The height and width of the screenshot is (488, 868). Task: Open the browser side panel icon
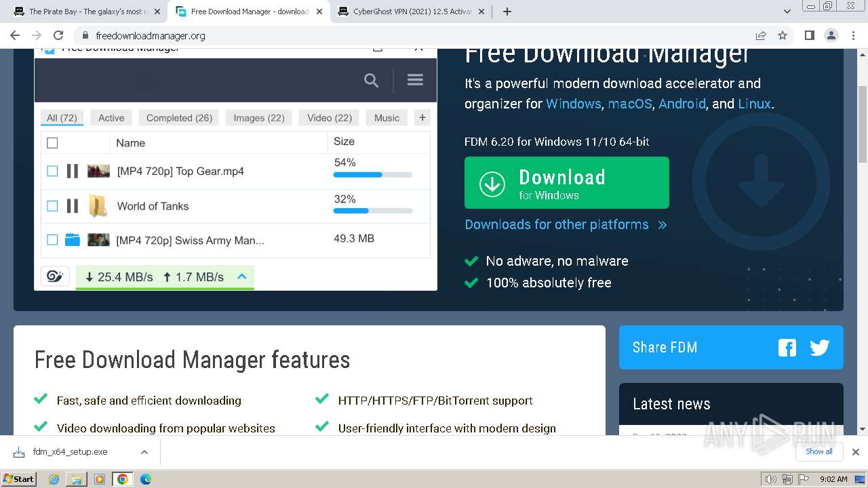coord(809,35)
